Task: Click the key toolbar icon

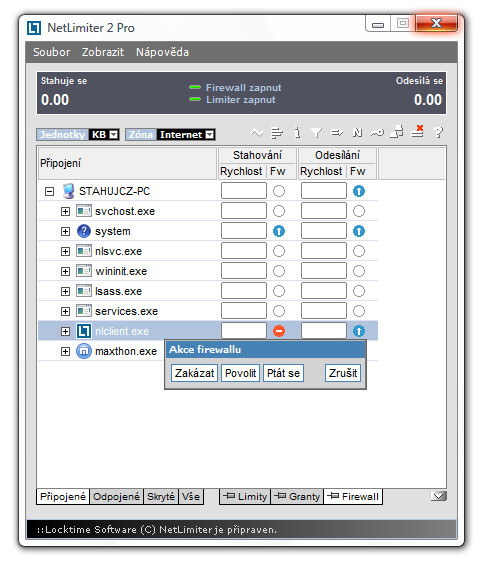Action: pos(377,133)
